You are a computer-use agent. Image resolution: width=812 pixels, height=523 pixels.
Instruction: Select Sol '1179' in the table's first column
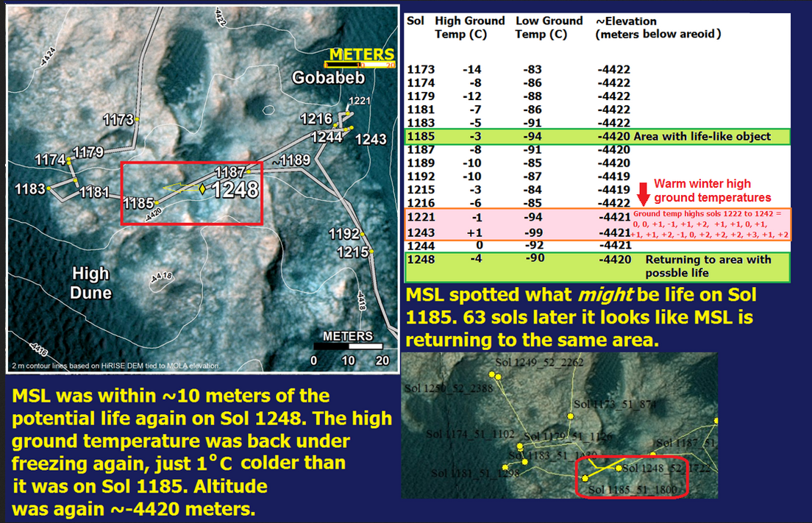[421, 96]
